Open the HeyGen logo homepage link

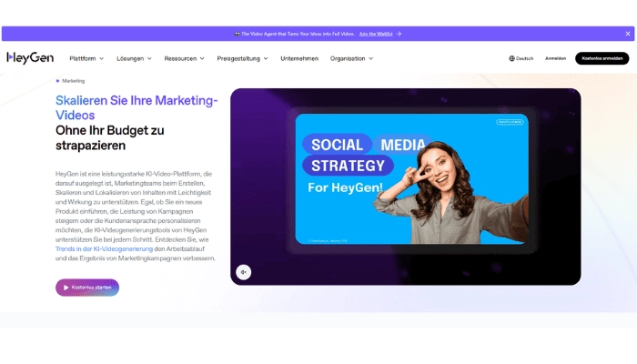pos(30,58)
